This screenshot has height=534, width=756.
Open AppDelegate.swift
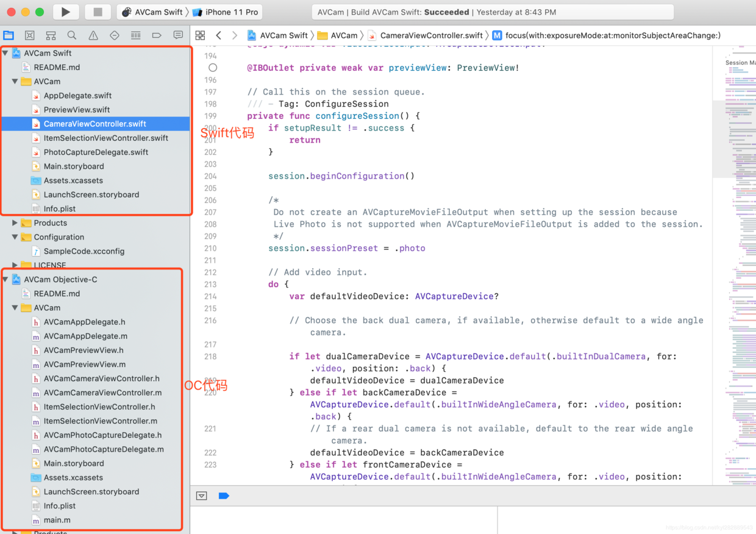[77, 95]
